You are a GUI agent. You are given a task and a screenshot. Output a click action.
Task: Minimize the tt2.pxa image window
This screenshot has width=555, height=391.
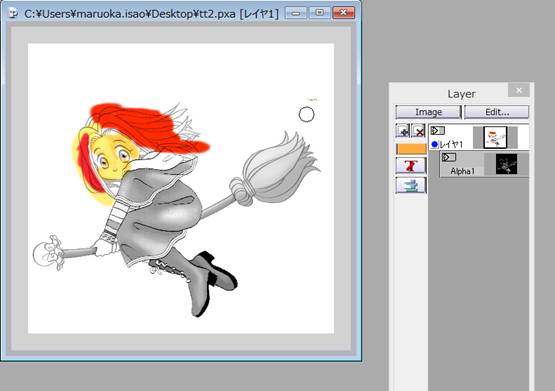pos(296,13)
